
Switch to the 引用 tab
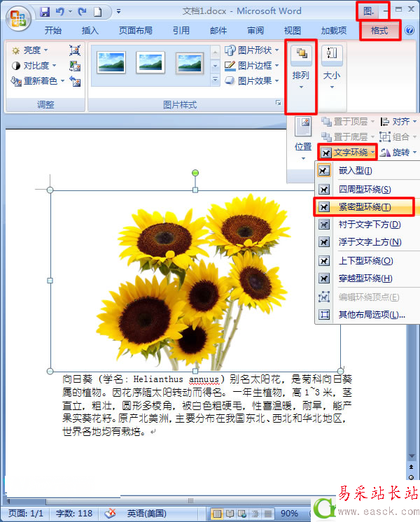pos(181,31)
